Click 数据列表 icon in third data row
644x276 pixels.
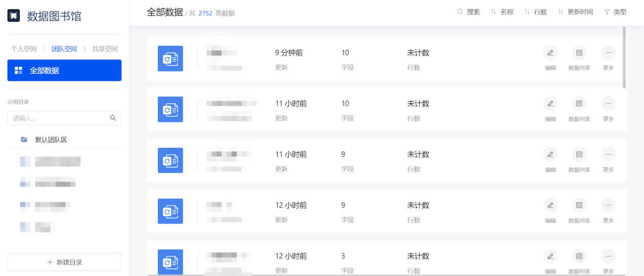coord(579,155)
